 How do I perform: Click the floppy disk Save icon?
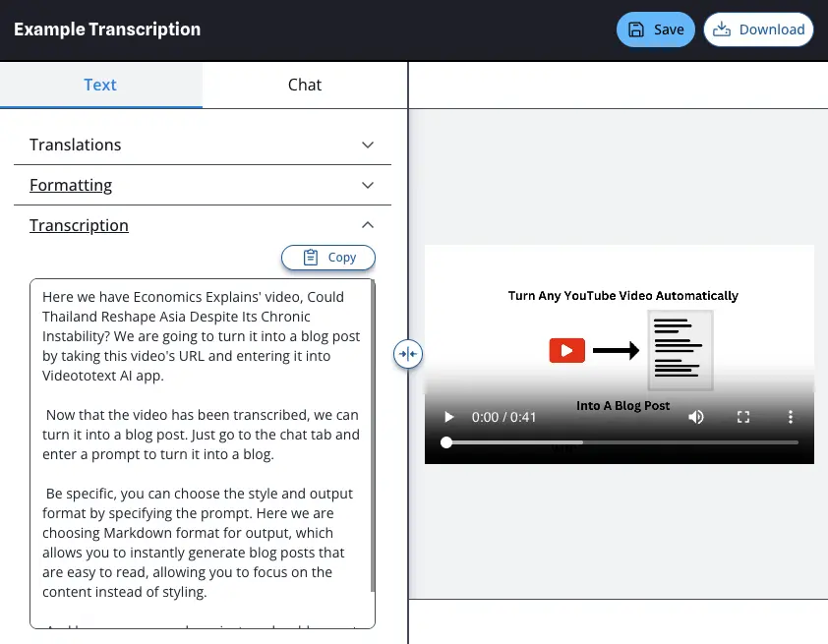click(x=636, y=29)
